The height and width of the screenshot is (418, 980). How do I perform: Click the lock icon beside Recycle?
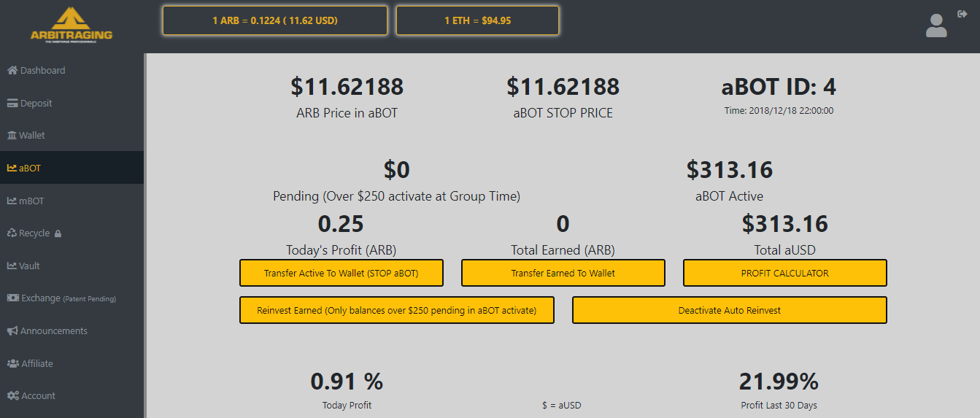pyautogui.click(x=58, y=234)
